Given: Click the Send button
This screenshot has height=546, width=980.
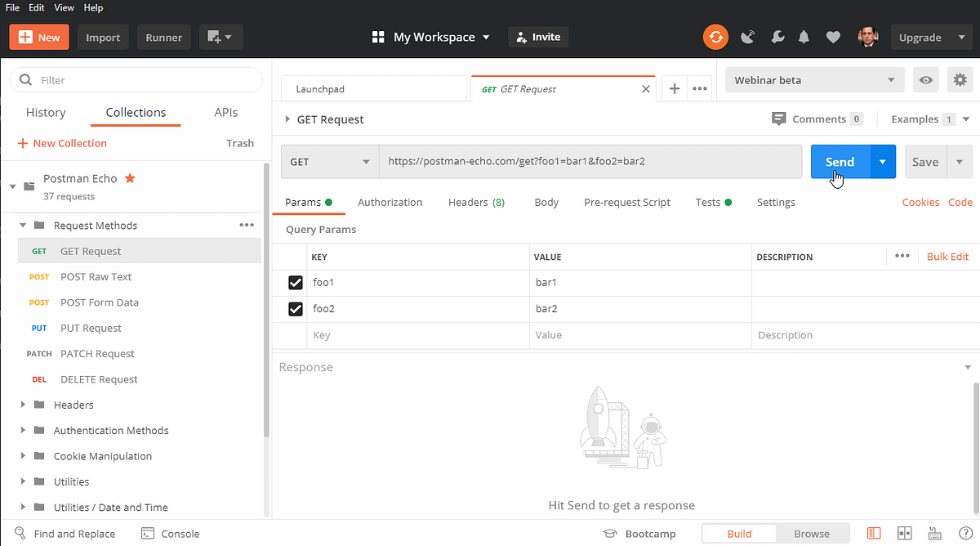Looking at the screenshot, I should (839, 161).
